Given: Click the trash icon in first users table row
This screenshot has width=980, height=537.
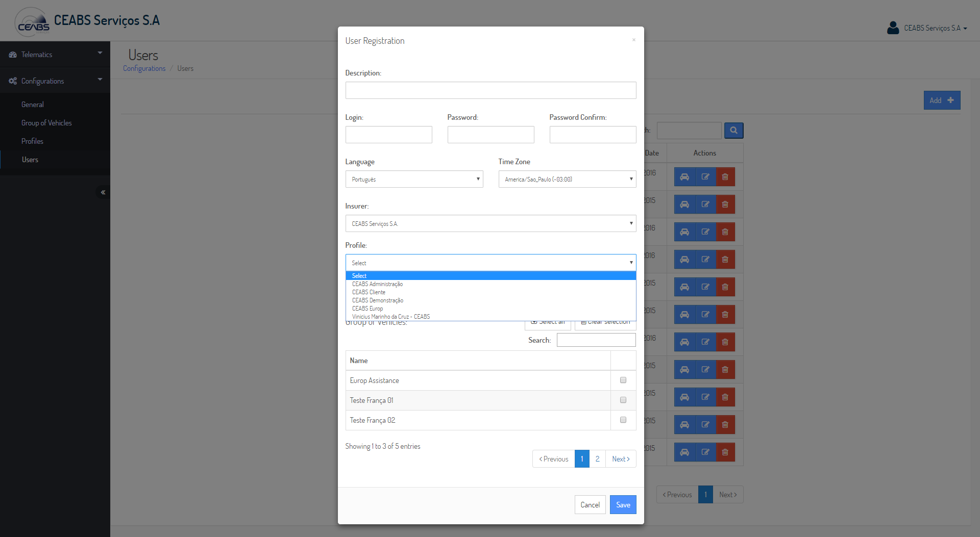Looking at the screenshot, I should (x=725, y=177).
